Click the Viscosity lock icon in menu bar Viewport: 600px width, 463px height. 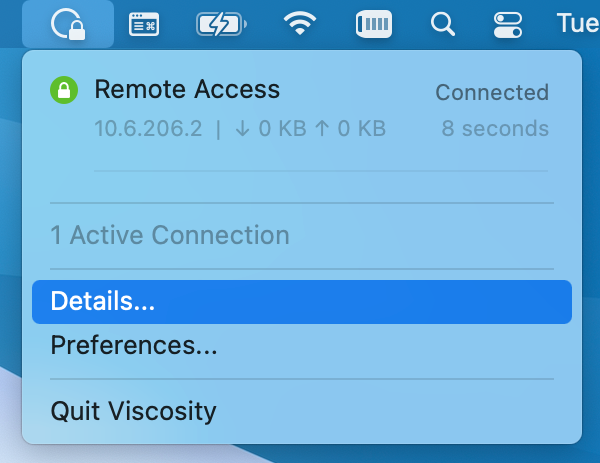tap(68, 23)
